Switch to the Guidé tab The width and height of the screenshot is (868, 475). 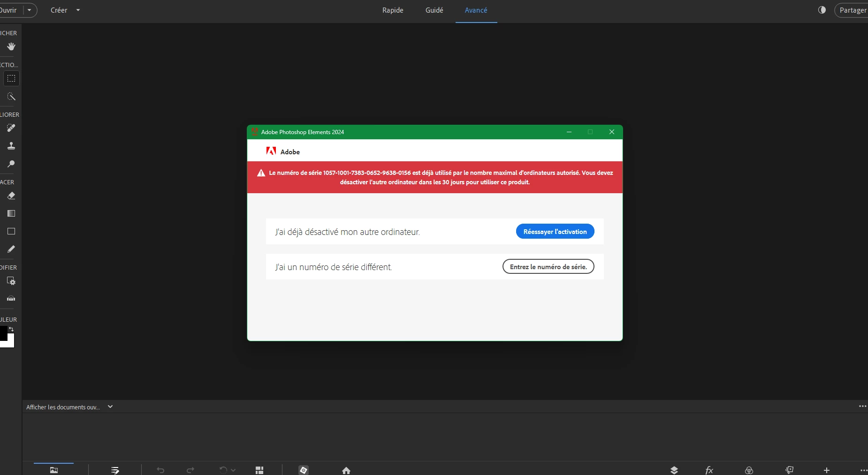(x=434, y=10)
